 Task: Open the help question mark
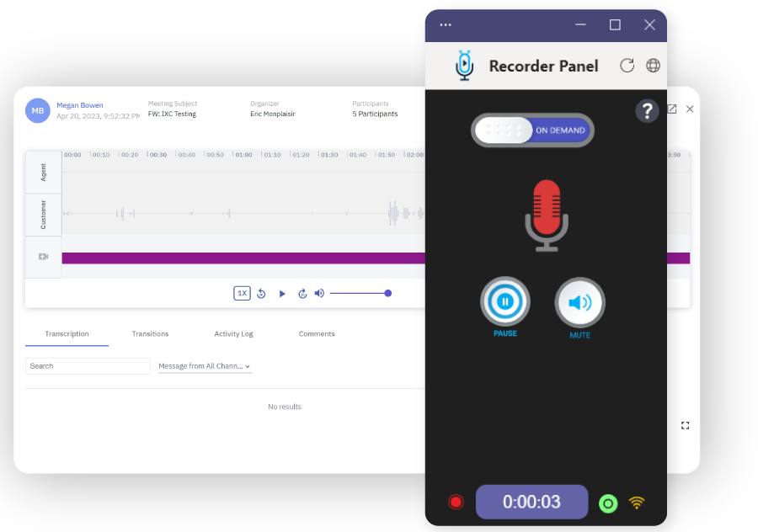[647, 111]
